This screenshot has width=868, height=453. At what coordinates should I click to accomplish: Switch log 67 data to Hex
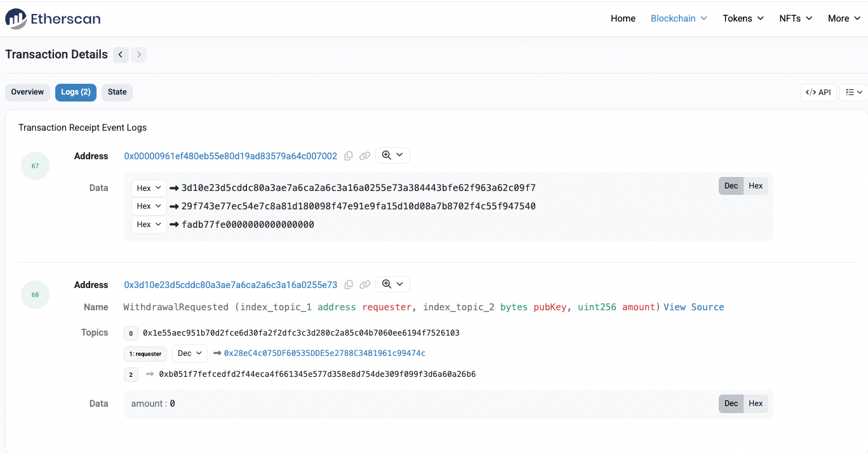click(x=756, y=186)
